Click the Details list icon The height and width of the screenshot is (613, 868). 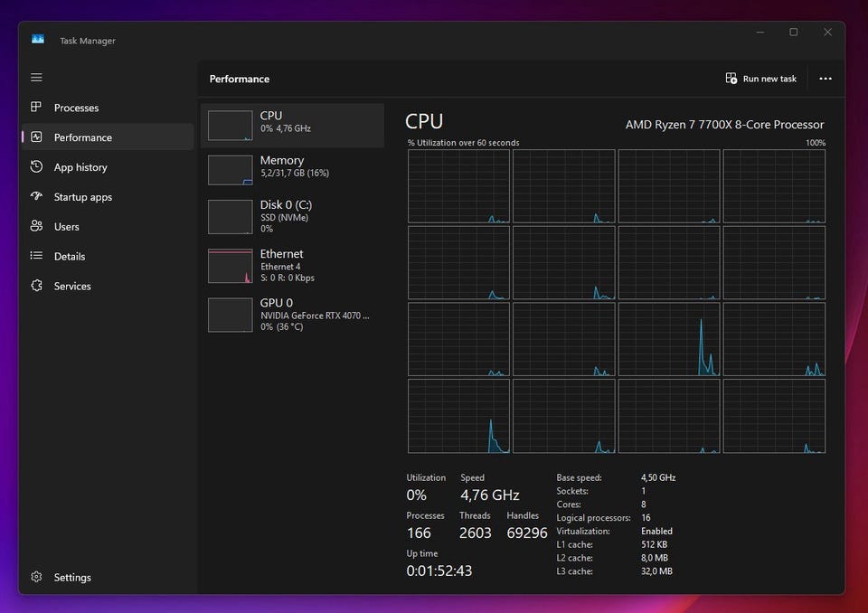point(36,255)
